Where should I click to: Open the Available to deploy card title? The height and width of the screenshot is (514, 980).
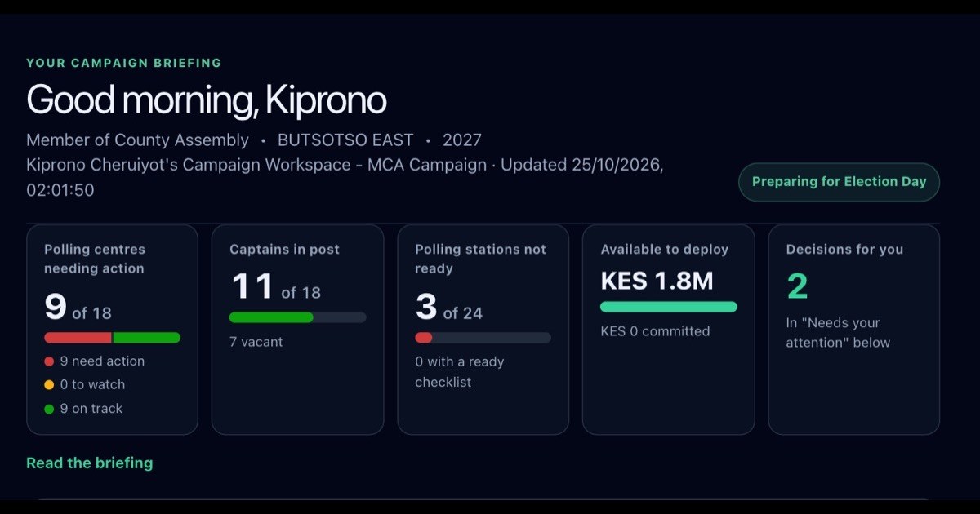point(664,250)
